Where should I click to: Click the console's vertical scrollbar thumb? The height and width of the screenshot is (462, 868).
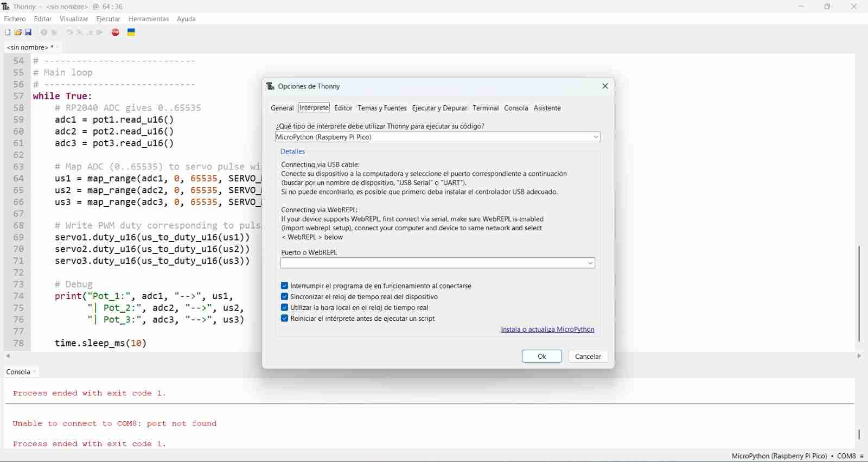(x=859, y=434)
